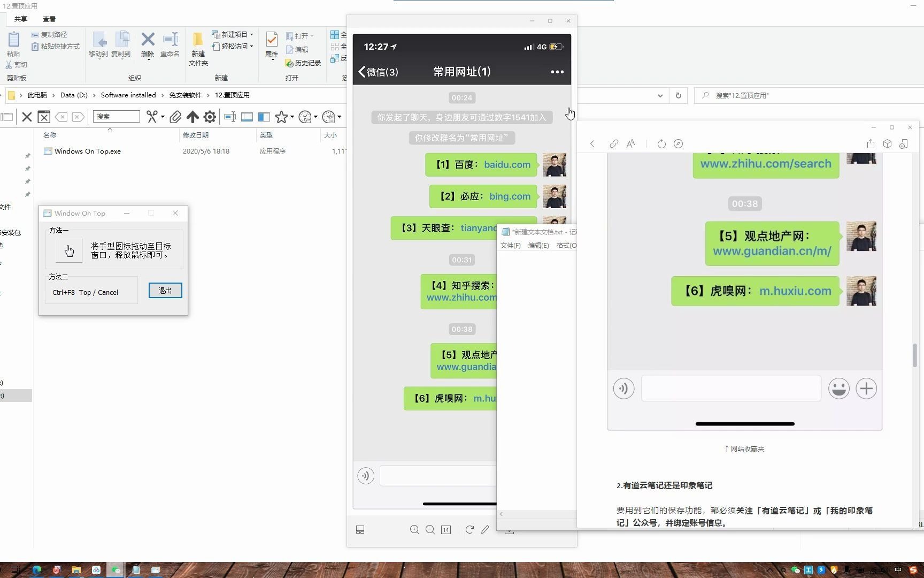The image size is (924, 578).
Task: Click the navigation pane icon in Explorer quick toolbar
Action: pyautogui.click(x=264, y=117)
